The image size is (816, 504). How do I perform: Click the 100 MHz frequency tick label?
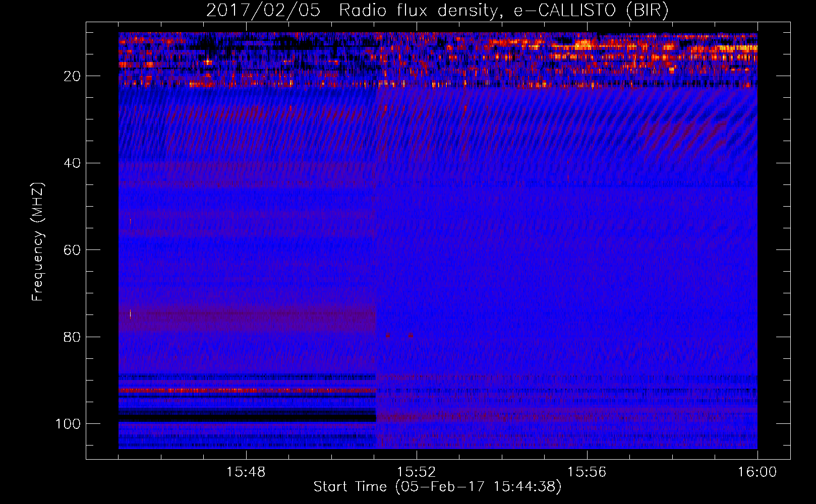pyautogui.click(x=68, y=424)
